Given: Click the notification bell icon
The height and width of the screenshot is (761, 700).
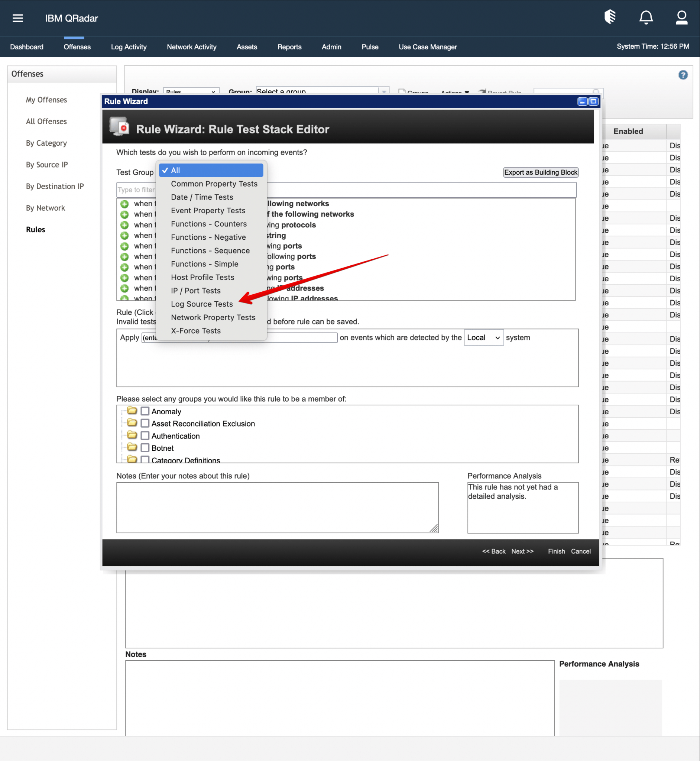Looking at the screenshot, I should click(x=646, y=17).
